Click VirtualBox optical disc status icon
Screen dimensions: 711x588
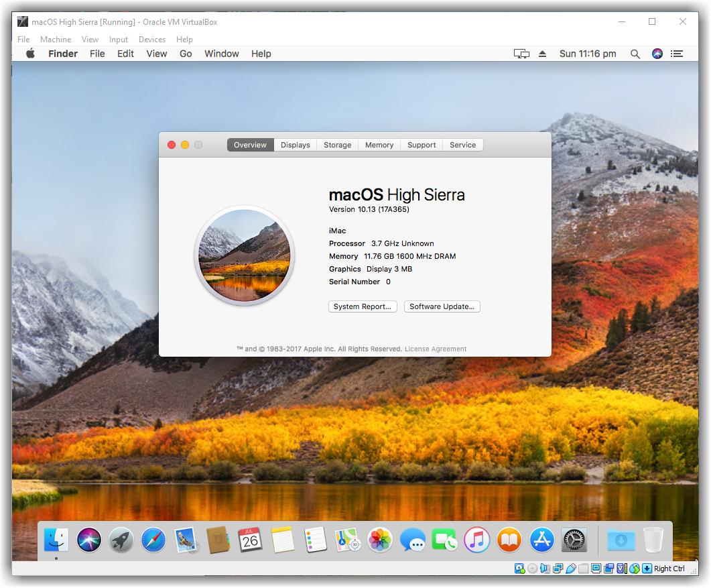tap(532, 569)
